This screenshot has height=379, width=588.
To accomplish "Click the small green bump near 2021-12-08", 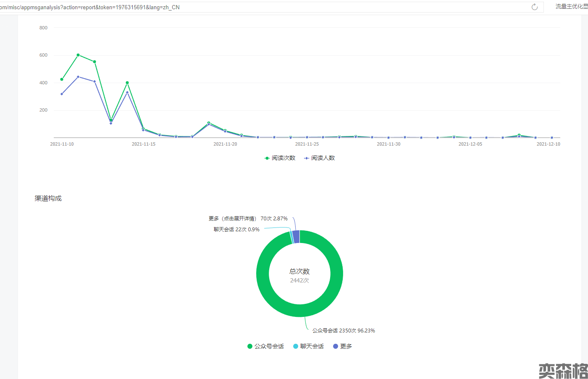I will pyautogui.click(x=519, y=135).
